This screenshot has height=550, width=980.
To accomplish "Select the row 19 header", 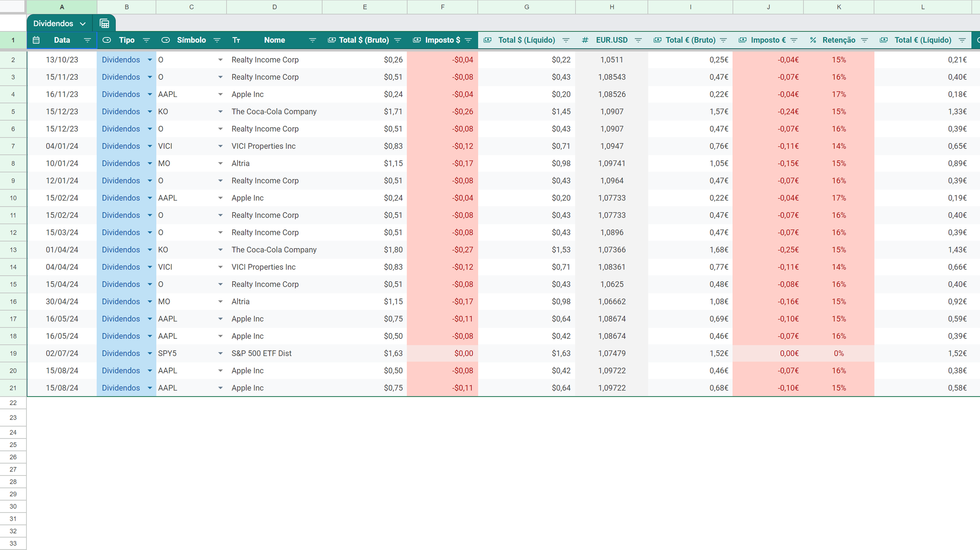I will (x=13, y=353).
